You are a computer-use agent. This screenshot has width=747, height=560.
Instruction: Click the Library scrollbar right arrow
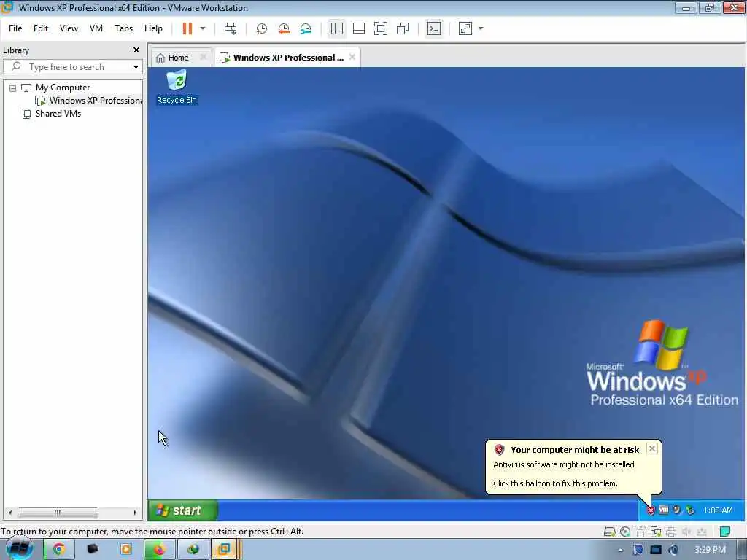pyautogui.click(x=135, y=513)
